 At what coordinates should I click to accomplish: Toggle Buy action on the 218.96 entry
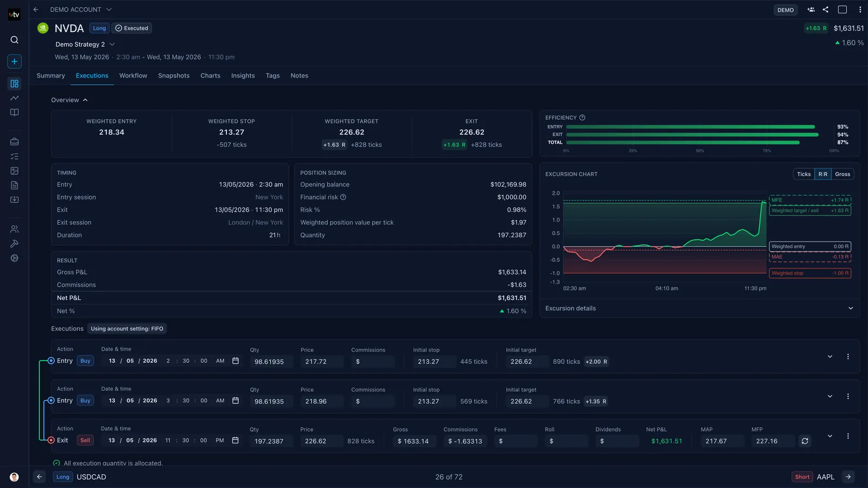coord(85,401)
